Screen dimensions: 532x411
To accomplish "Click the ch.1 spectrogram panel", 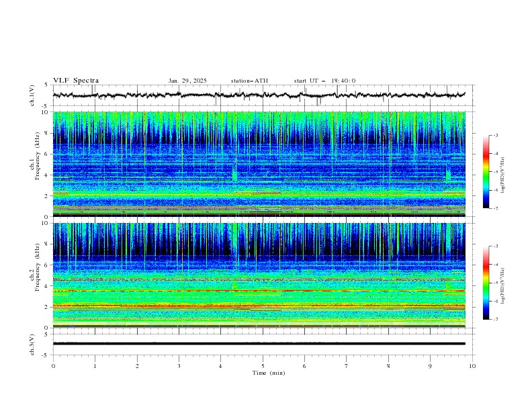I will (x=259, y=164).
